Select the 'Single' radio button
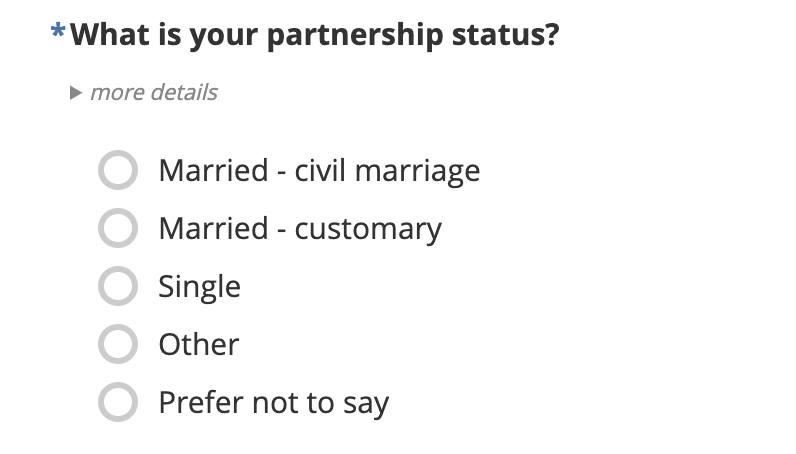This screenshot has height=454, width=796. [118, 286]
